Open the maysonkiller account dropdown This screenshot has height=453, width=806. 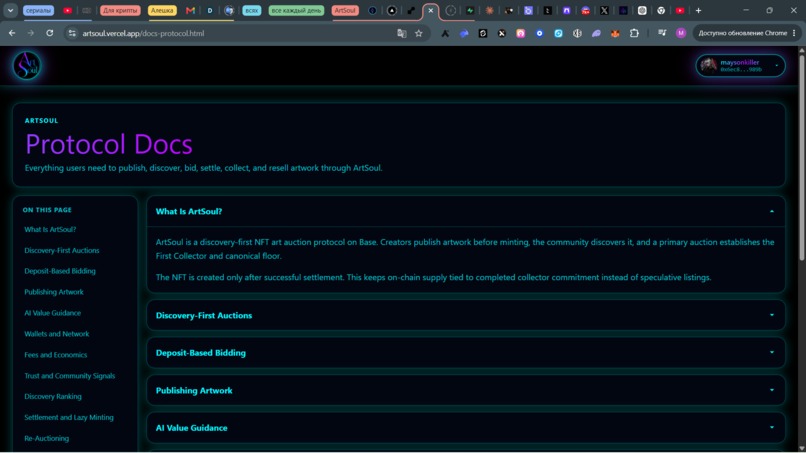740,65
